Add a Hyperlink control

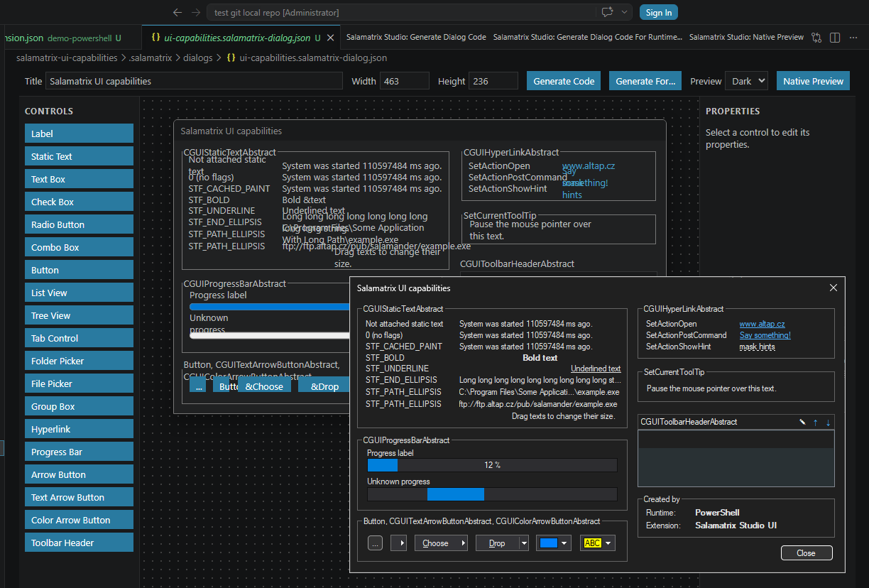79,429
